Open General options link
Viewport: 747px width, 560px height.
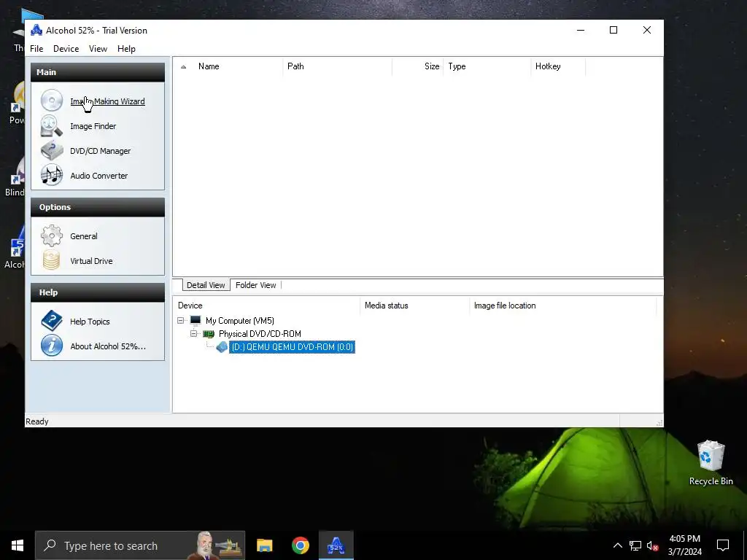pyautogui.click(x=84, y=236)
